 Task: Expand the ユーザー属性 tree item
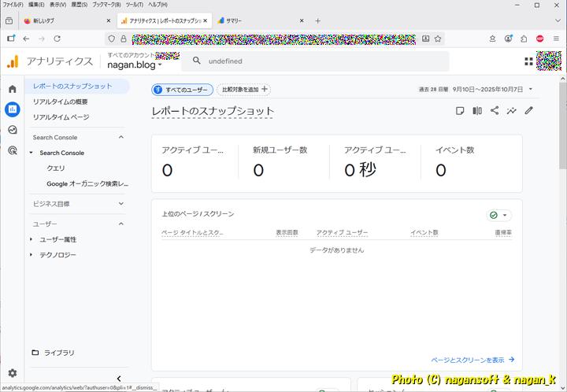click(31, 239)
